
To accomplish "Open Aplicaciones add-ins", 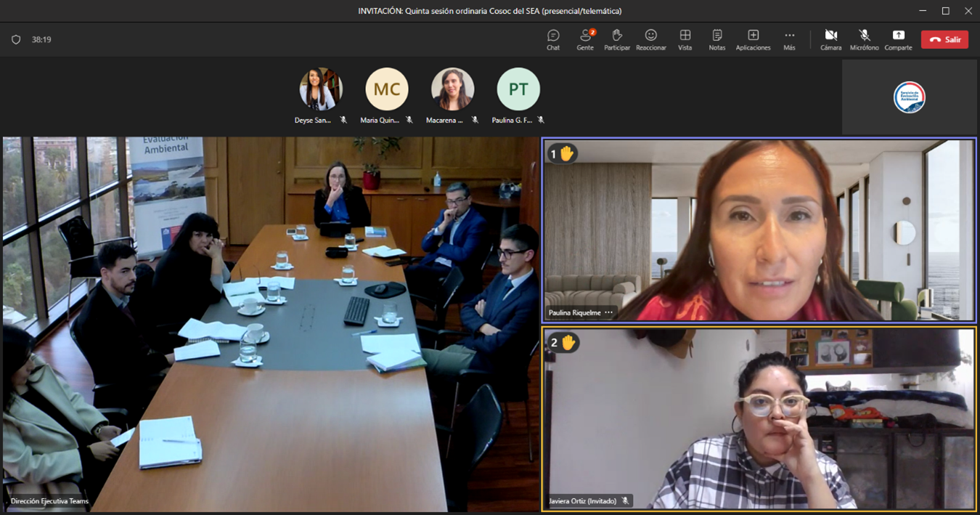I will 753,39.
